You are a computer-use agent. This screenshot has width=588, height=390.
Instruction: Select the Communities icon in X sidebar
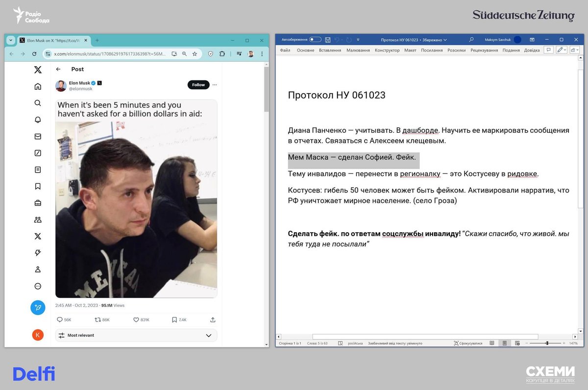point(38,219)
